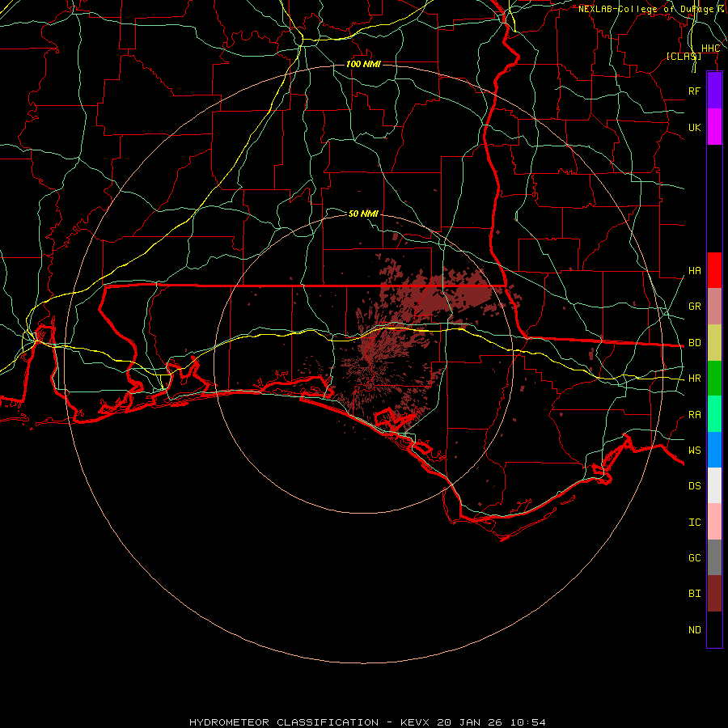This screenshot has width=728, height=728.
Task: Click the RA legend label
Action: pyautogui.click(x=694, y=415)
